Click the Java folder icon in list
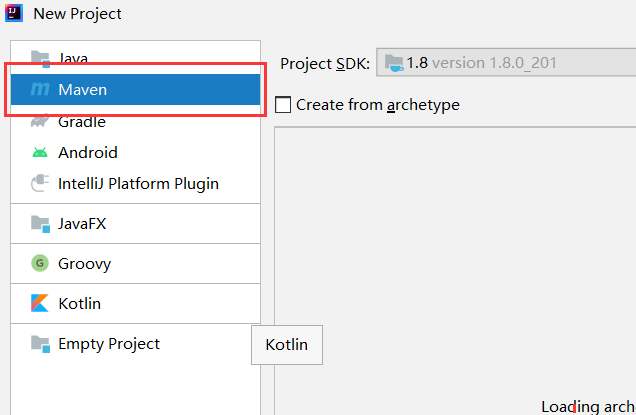The width and height of the screenshot is (636, 415). (x=40, y=59)
